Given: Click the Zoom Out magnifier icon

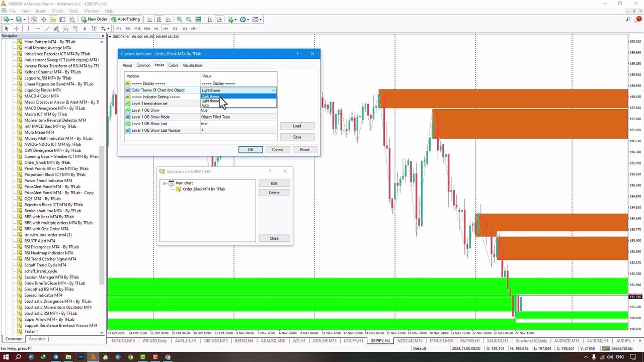Looking at the screenshot, I should pos(189,20).
